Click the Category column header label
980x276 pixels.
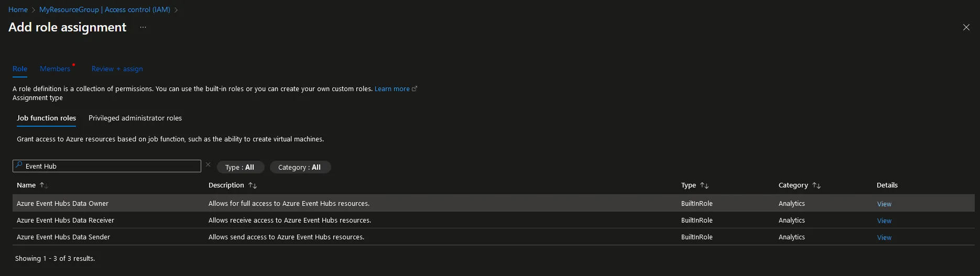click(793, 185)
